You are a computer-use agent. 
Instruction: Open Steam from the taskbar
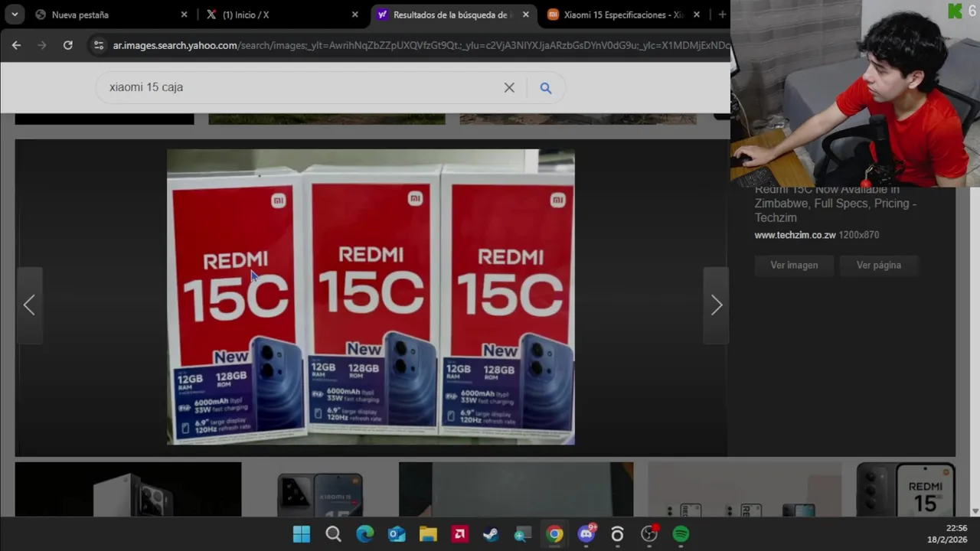[491, 534]
